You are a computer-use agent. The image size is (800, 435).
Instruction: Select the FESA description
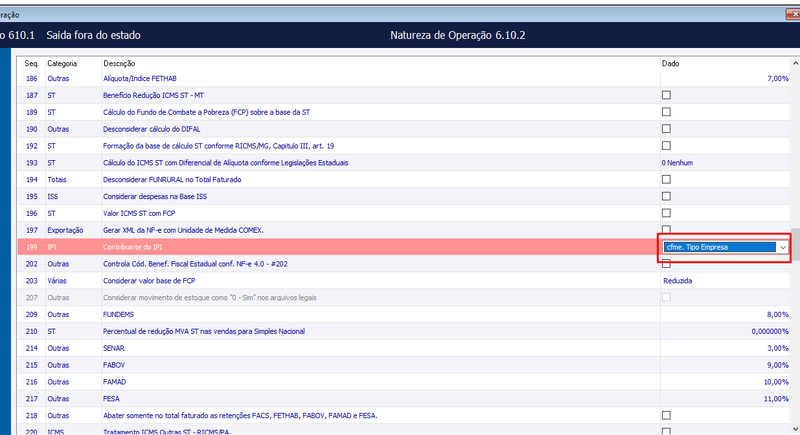pos(111,398)
